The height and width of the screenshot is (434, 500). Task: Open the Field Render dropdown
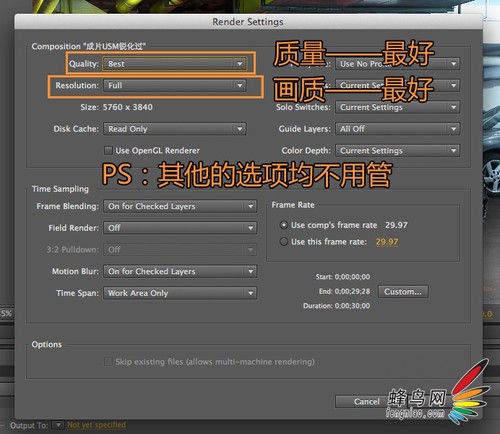click(x=180, y=228)
